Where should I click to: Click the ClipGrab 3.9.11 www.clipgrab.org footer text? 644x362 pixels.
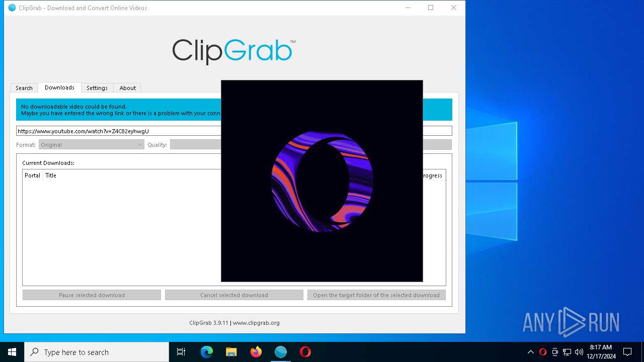234,323
